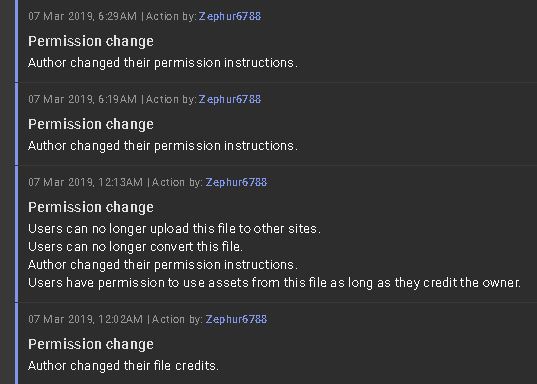Select the 6:29AM Permission change heading
537x384 pixels.
[x=91, y=41]
